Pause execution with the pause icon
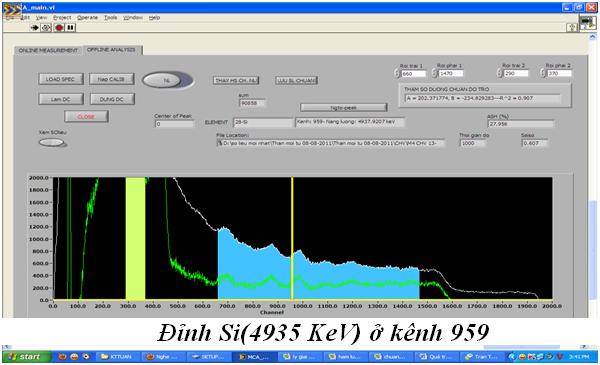The width and height of the screenshot is (600, 365). pyautogui.click(x=70, y=28)
